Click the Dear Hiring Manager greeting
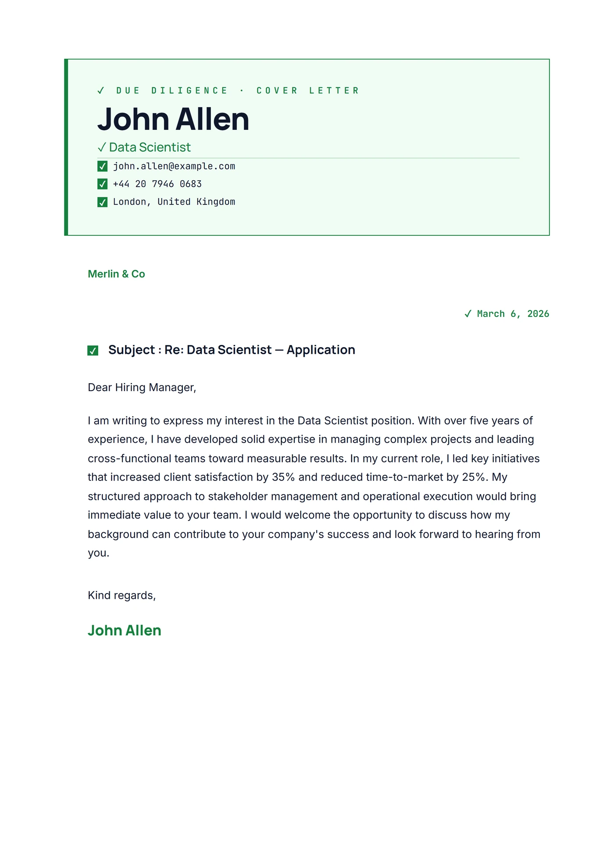This screenshot has width=614, height=868. [x=142, y=388]
